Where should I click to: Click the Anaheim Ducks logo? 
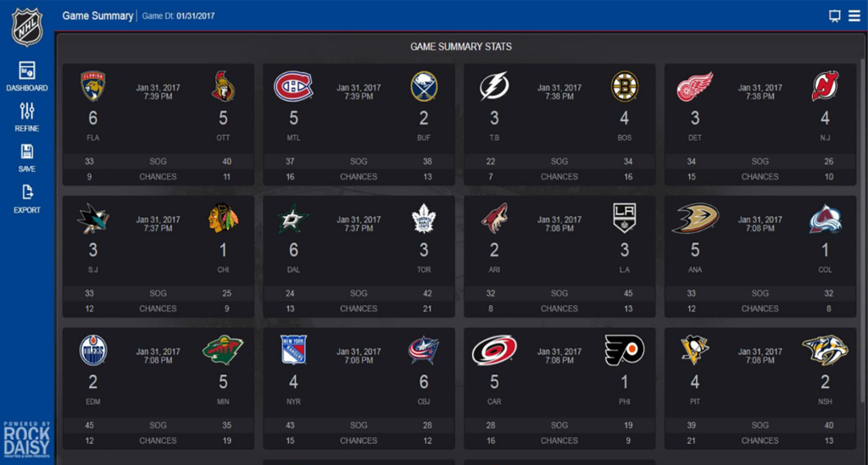(695, 218)
